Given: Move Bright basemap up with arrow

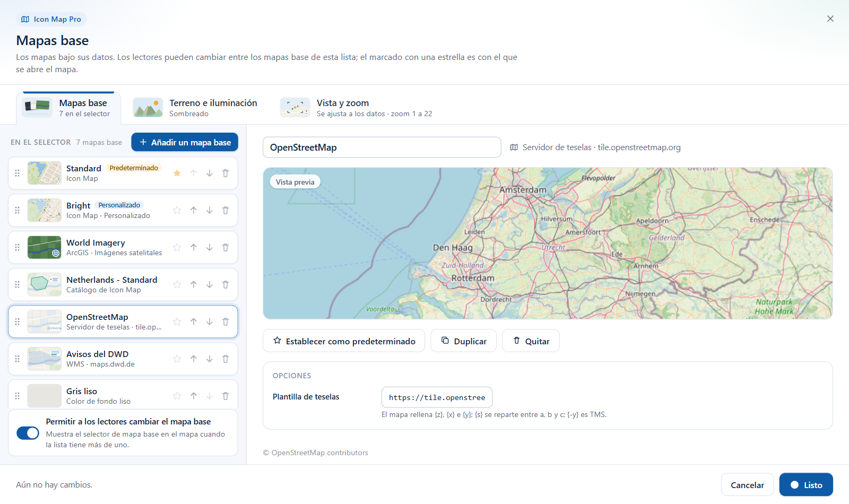Looking at the screenshot, I should point(194,210).
